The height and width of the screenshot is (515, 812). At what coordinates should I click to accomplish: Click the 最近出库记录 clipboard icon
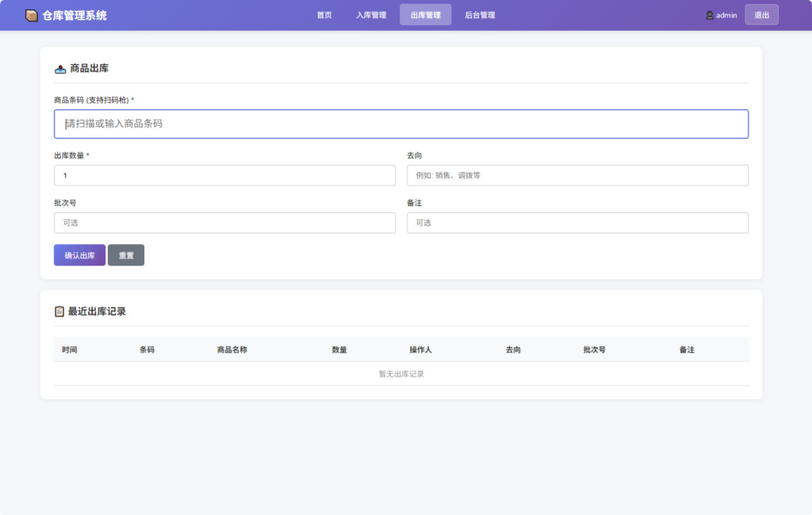pyautogui.click(x=59, y=311)
